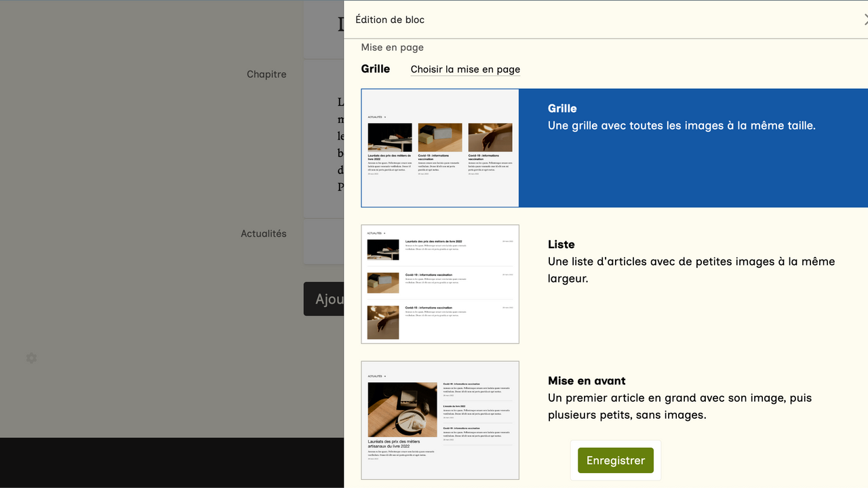Click the Liste option title

pos(561,245)
